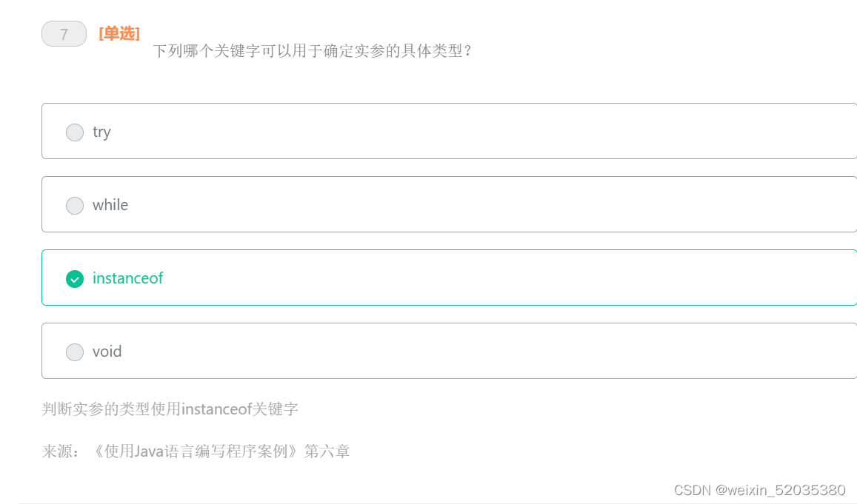Click the circular radio icon beside try

[x=74, y=132]
